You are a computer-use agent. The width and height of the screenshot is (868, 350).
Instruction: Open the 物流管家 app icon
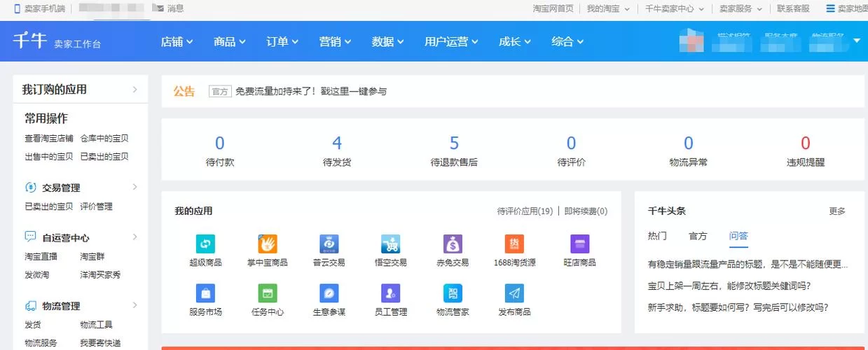pyautogui.click(x=453, y=293)
